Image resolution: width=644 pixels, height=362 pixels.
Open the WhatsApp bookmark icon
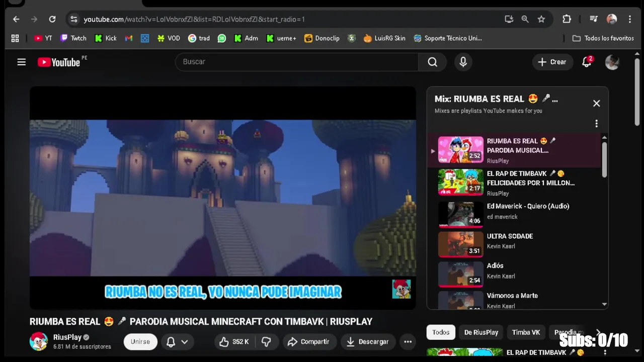[222, 38]
